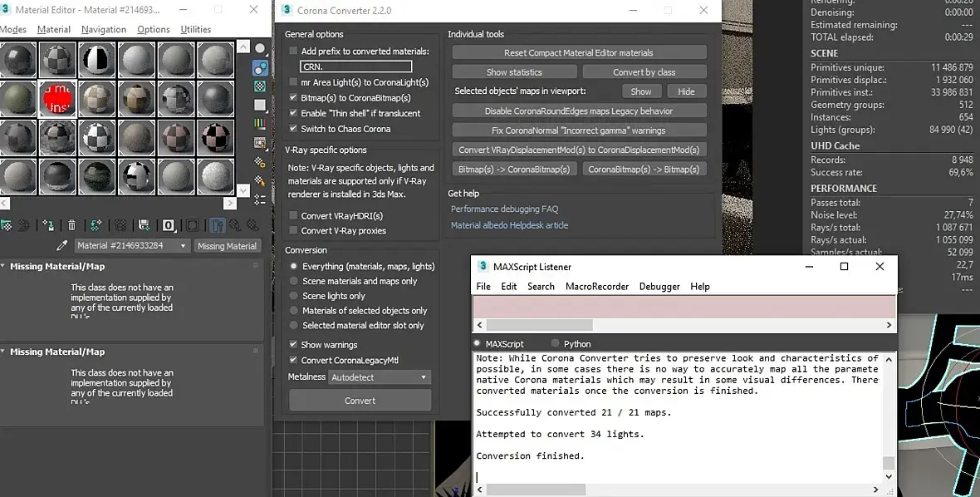Toggle Enable "Thin shell" if translucent
Viewport: 980px width, 497px height.
coord(293,113)
